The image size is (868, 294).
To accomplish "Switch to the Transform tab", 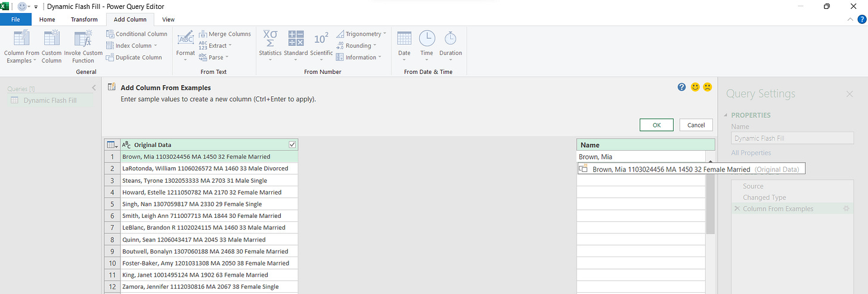I will (84, 19).
